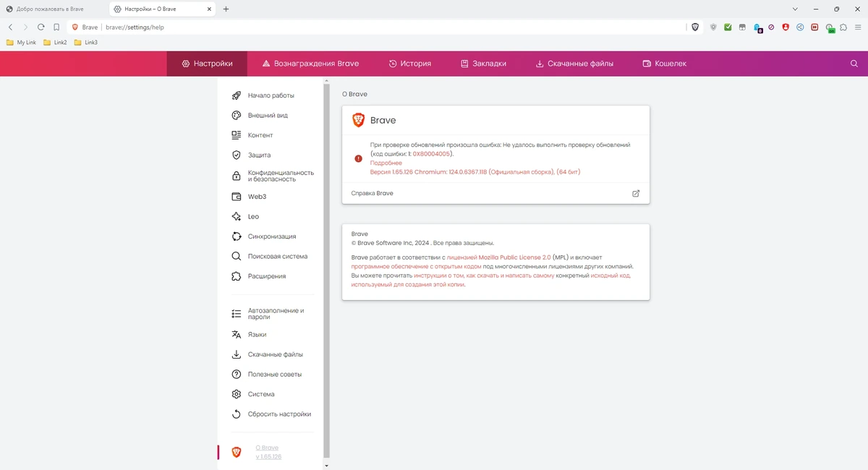Click the settings sidebar vertical scrollbar
The width and height of the screenshot is (868, 470).
click(326, 271)
